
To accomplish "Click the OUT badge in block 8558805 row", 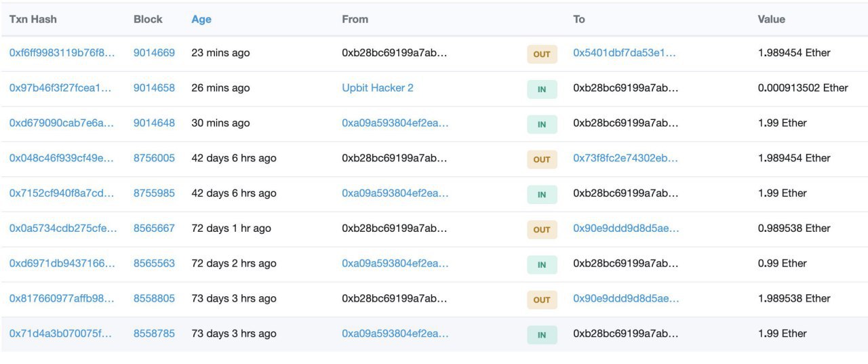I will click(542, 300).
